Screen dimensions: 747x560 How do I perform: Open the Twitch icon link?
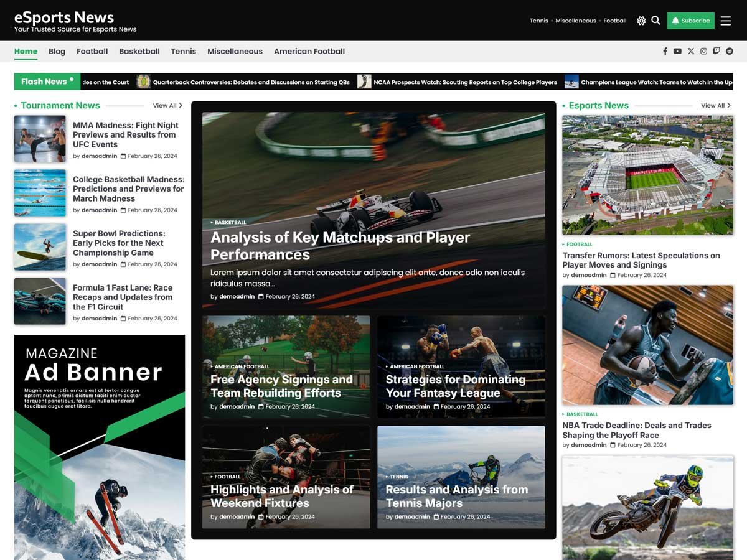click(716, 51)
